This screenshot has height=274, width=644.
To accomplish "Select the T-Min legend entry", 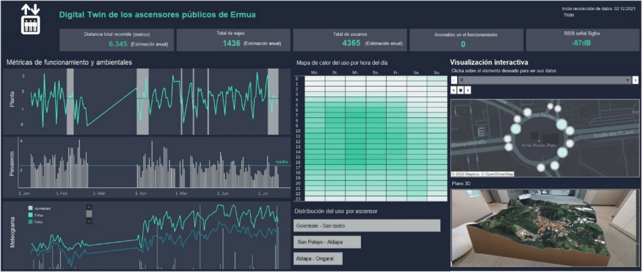I will pos(30,222).
